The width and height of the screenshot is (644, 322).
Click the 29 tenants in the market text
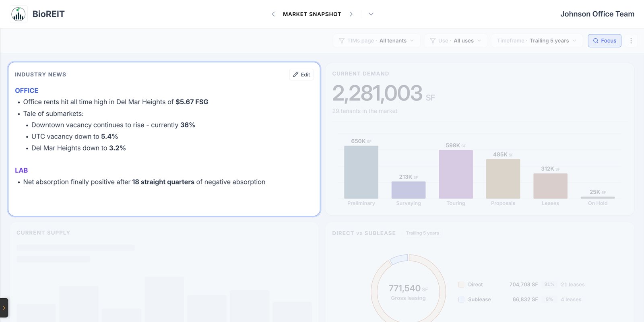pos(365,111)
